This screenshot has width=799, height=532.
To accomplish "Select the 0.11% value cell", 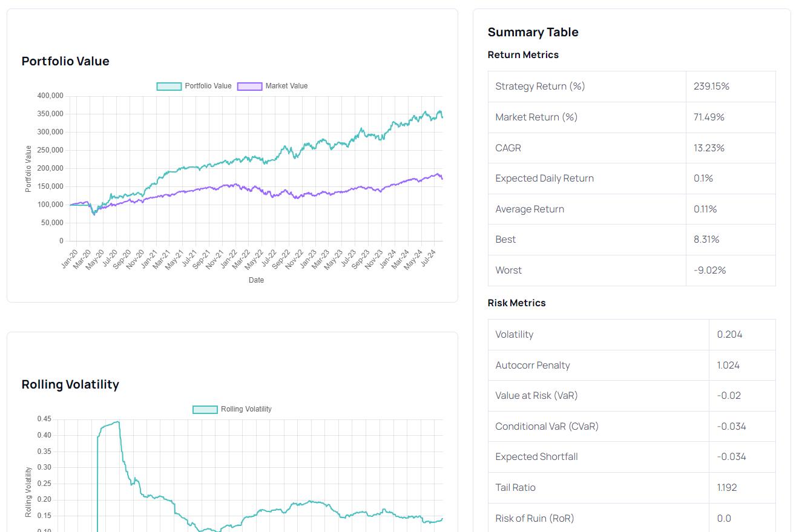I will (731, 209).
